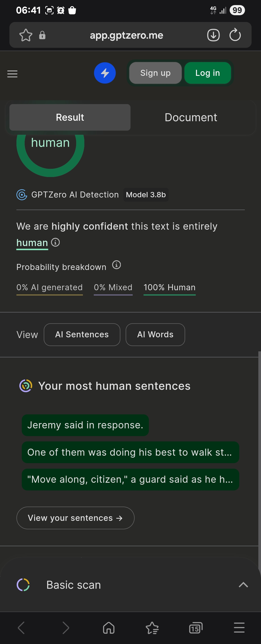261x644 pixels.
Task: Toggle the AI Sentences view
Action: (82, 334)
